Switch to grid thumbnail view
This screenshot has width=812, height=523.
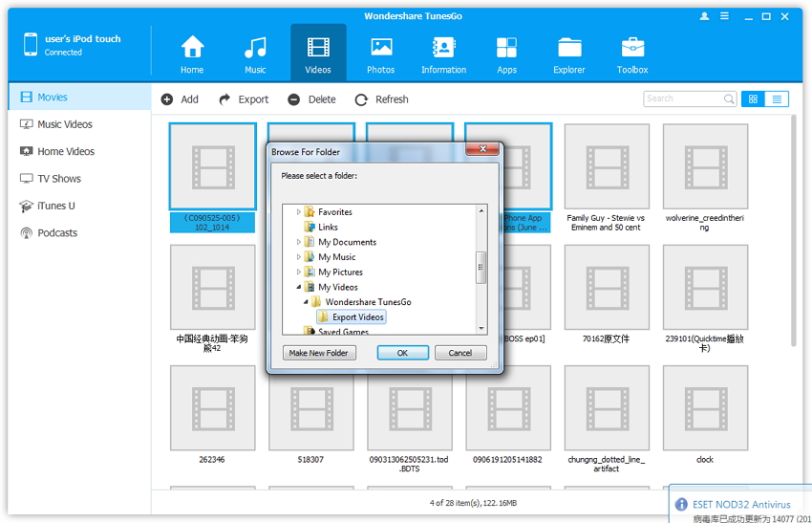pyautogui.click(x=753, y=98)
